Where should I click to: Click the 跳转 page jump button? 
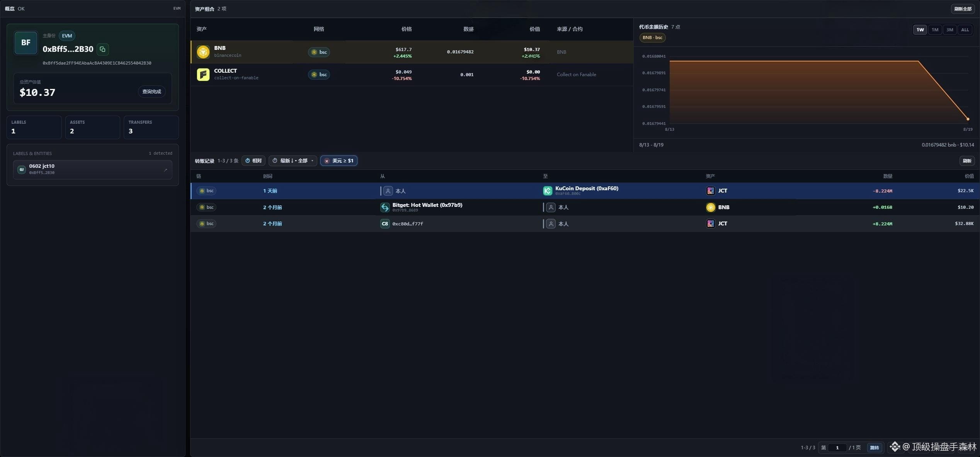pos(875,448)
